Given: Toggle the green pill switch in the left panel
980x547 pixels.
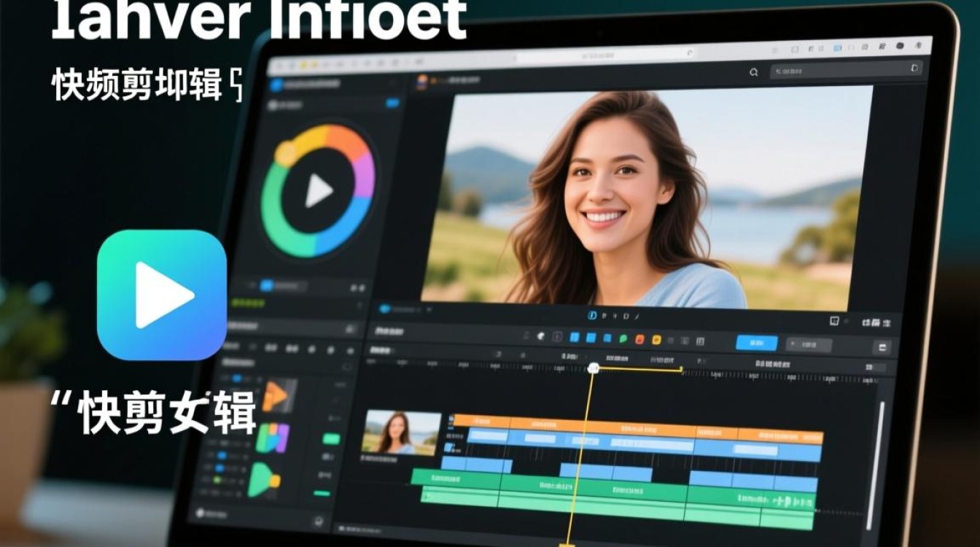Looking at the screenshot, I should coord(331,439).
